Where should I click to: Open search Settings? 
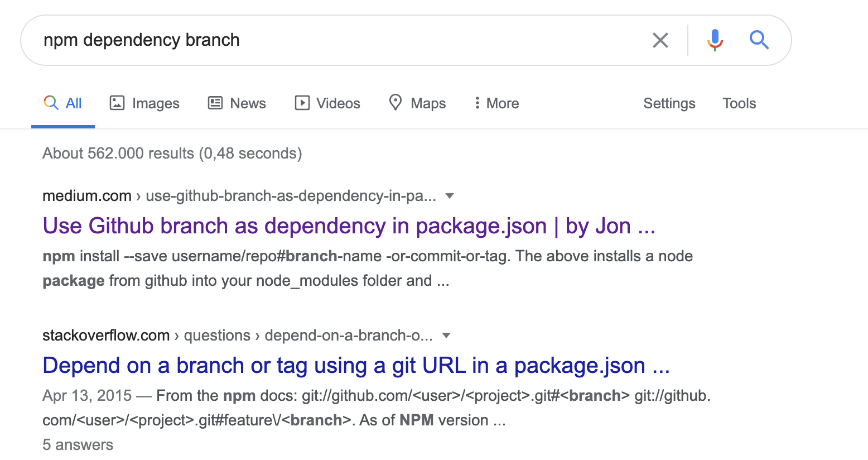coord(669,103)
